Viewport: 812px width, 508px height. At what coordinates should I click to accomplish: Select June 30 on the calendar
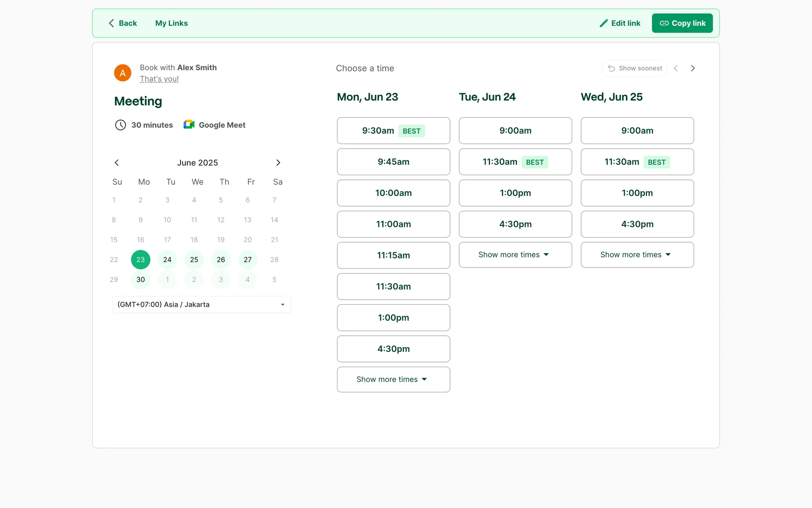pyautogui.click(x=140, y=279)
